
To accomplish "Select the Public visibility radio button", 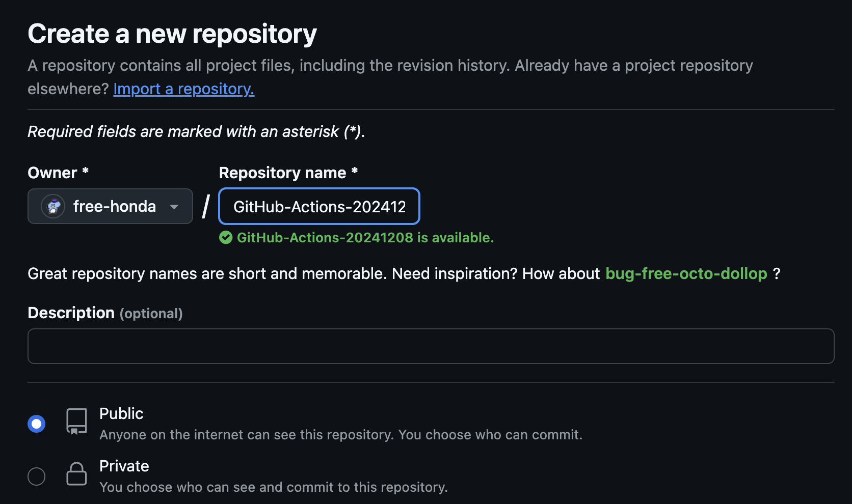I will pyautogui.click(x=36, y=423).
